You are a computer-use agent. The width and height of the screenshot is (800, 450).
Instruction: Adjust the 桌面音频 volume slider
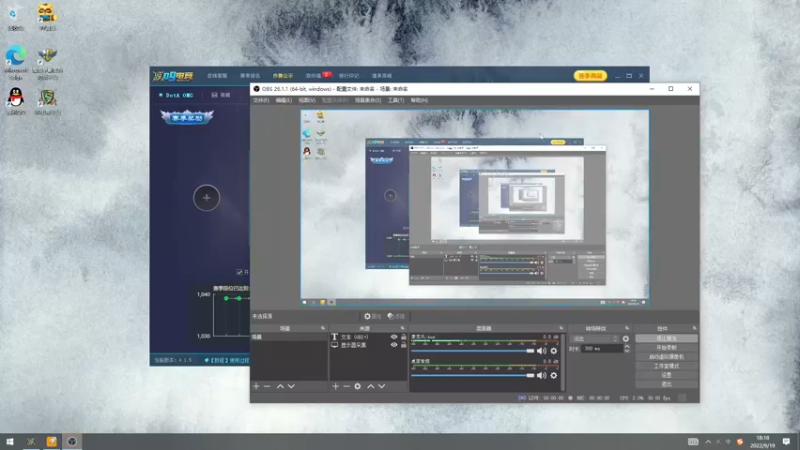(472, 376)
